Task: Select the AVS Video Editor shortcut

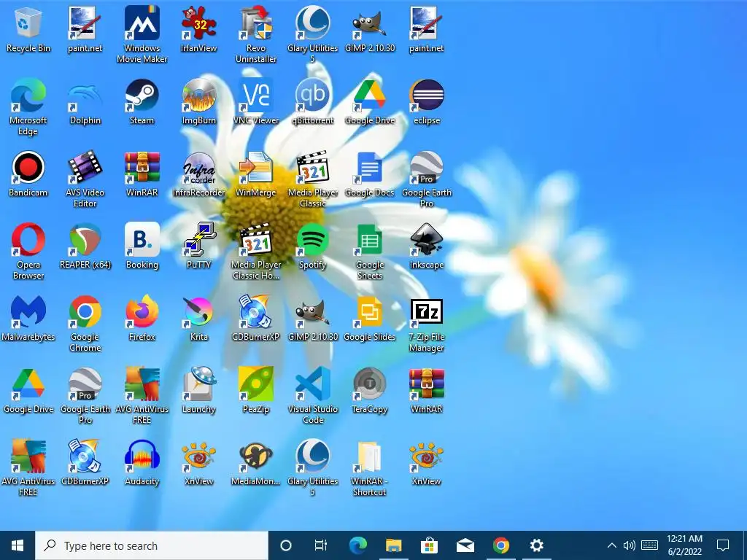Action: coord(85,179)
